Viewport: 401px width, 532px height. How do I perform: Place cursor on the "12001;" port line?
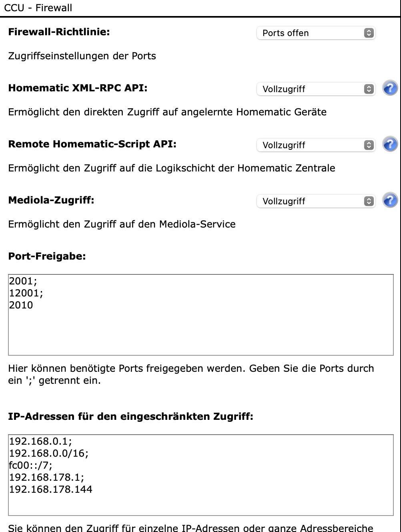pos(26,293)
